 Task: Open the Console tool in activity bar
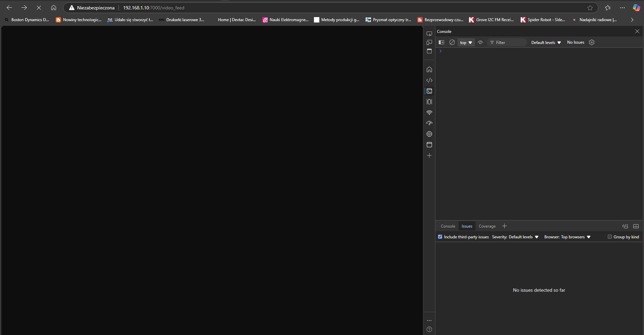pyautogui.click(x=429, y=91)
